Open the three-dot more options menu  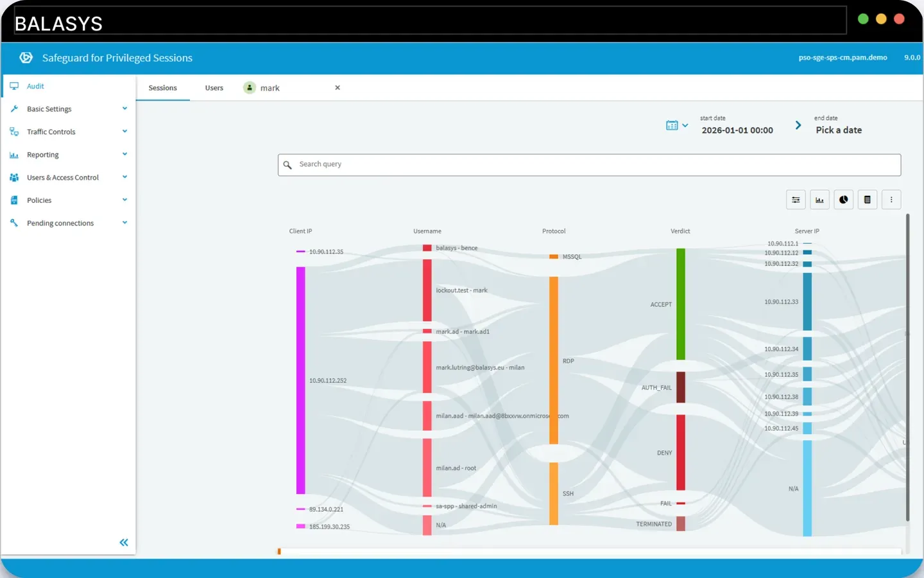click(891, 200)
